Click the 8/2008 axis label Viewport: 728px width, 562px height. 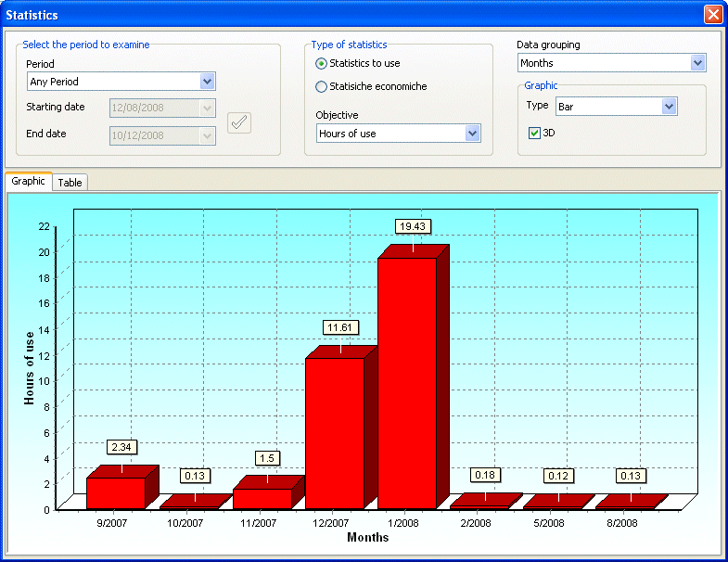tap(622, 523)
